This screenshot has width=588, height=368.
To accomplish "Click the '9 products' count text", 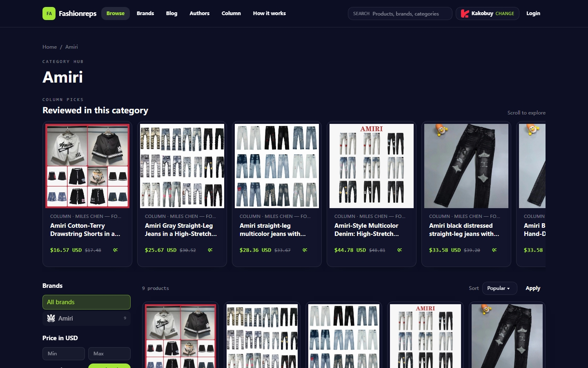I will [156, 288].
